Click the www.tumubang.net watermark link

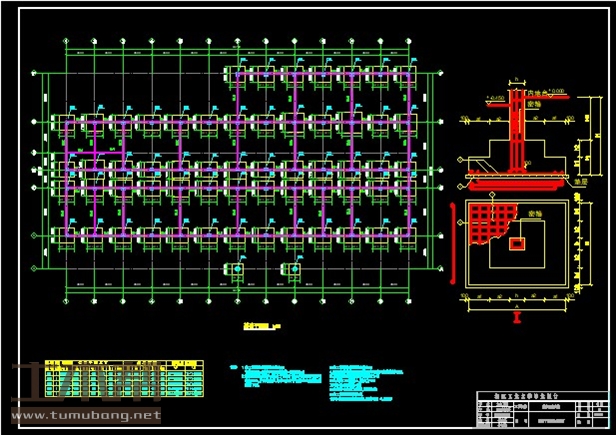86,414
